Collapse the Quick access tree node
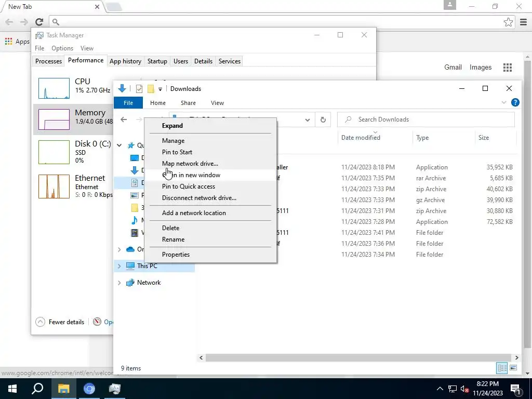 pos(119,145)
